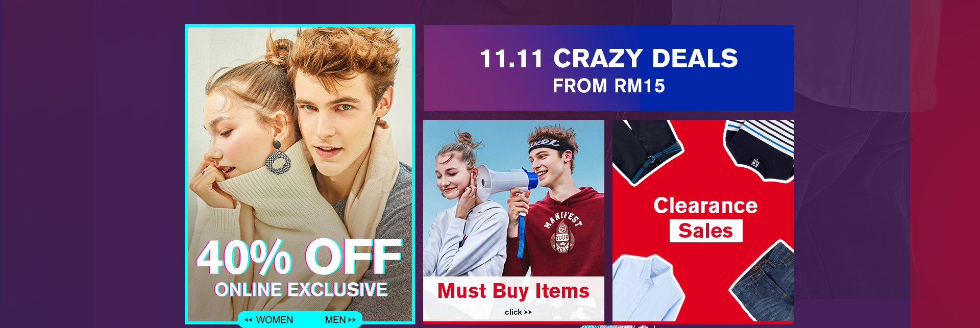Open the 11.11 CRAZY DEALS banner
The image size is (980, 328).
(608, 68)
